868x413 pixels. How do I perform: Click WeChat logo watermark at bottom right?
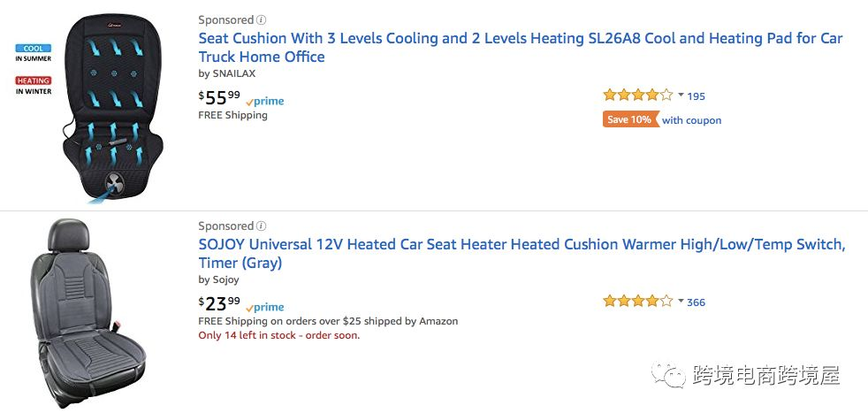click(x=669, y=375)
